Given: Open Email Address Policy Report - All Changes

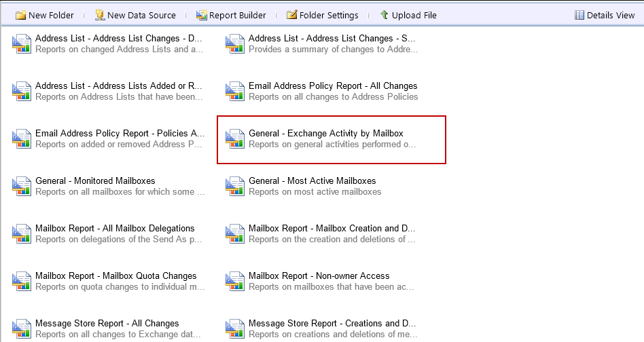Looking at the screenshot, I should tap(333, 85).
